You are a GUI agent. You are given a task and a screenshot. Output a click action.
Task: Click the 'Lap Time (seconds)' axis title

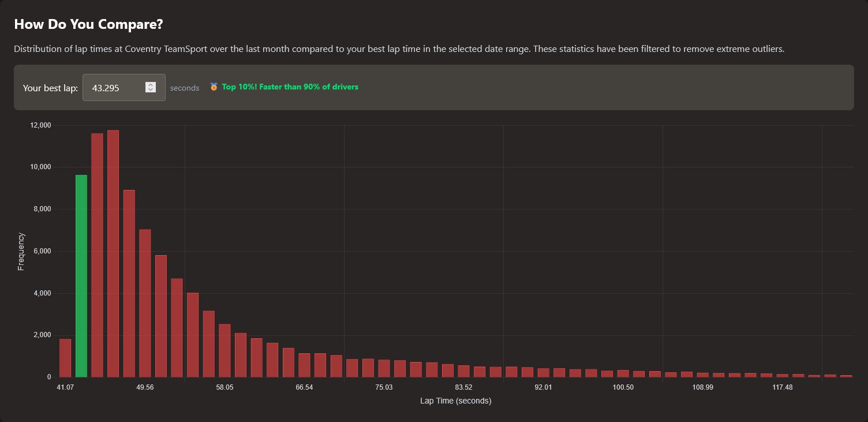[455, 401]
